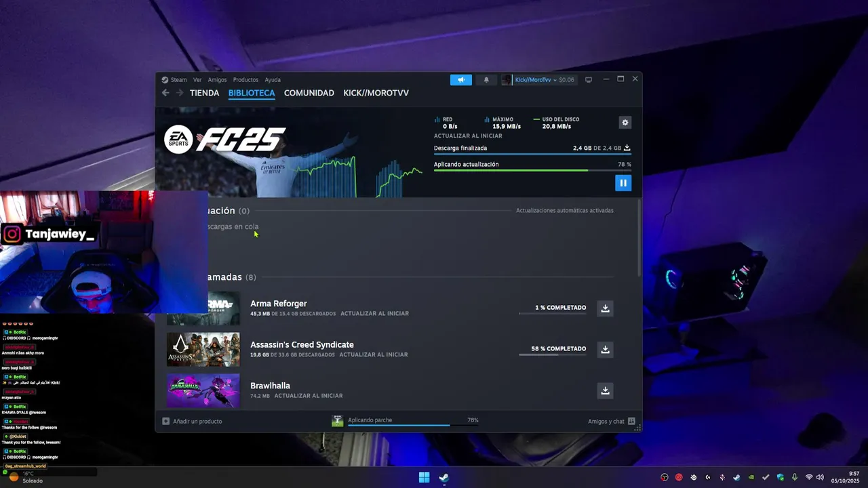The height and width of the screenshot is (488, 868).
Task: Go back with the left arrow
Action: tap(165, 93)
